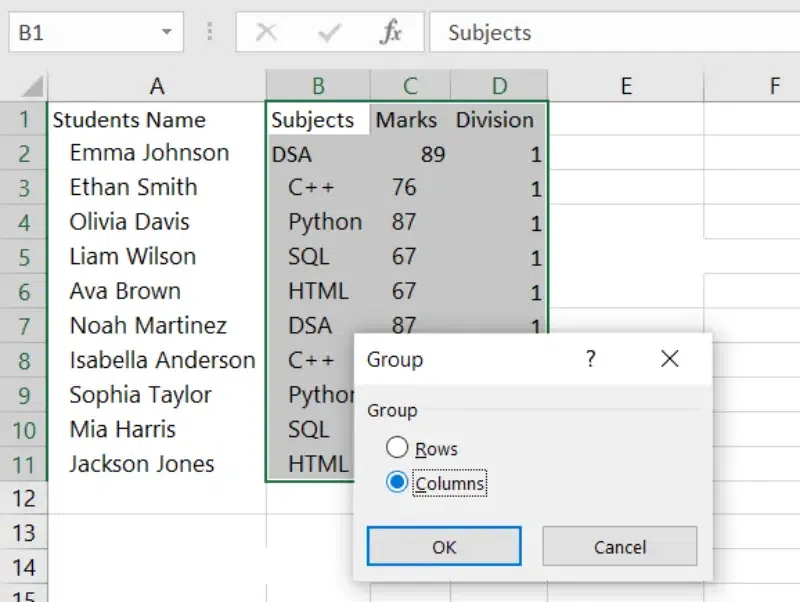Viewport: 800px width, 602px height.
Task: Click the Name Box showing B1
Action: click(80, 33)
